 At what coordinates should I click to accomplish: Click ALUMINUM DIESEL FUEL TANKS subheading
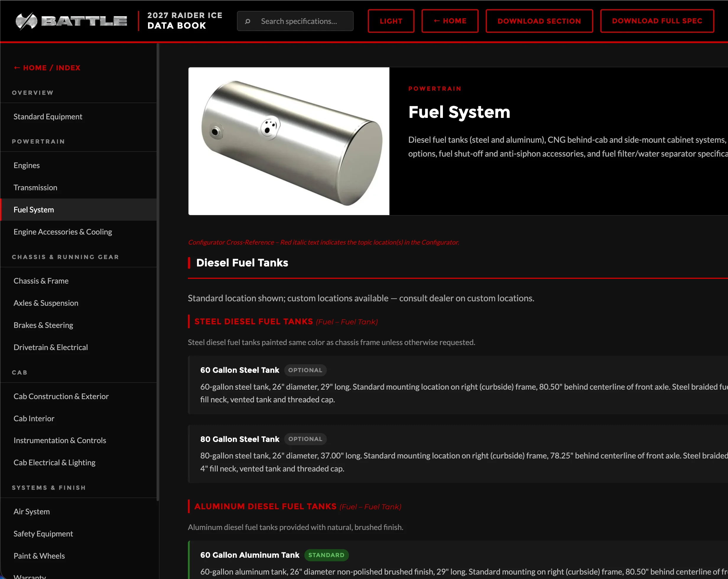click(x=265, y=507)
